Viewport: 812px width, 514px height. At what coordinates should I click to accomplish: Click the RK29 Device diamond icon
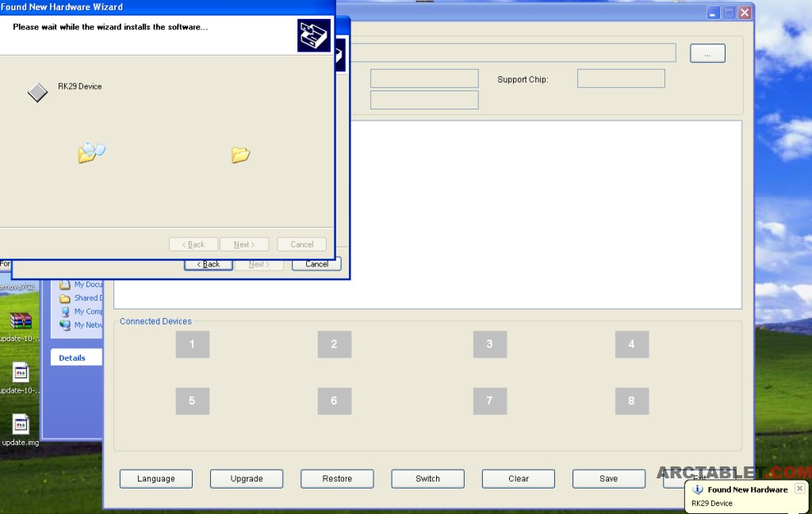coord(38,93)
